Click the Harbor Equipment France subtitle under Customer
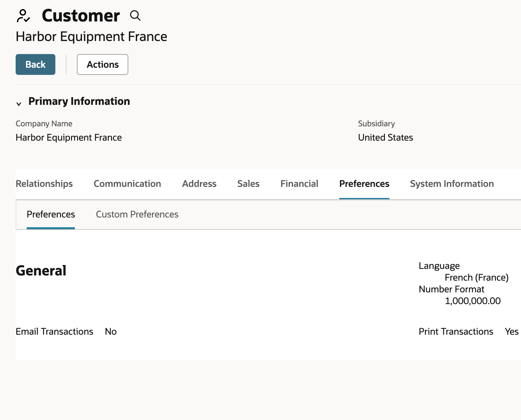This screenshot has width=521, height=420. [92, 36]
